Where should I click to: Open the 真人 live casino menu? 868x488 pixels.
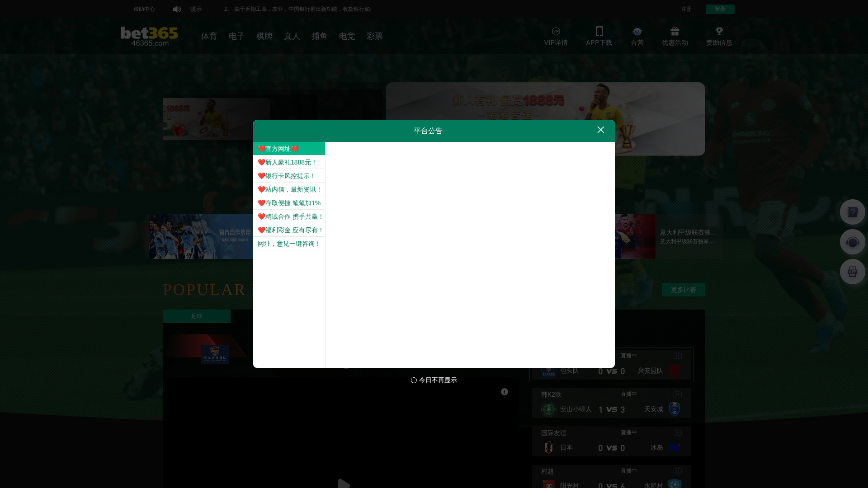pos(292,36)
